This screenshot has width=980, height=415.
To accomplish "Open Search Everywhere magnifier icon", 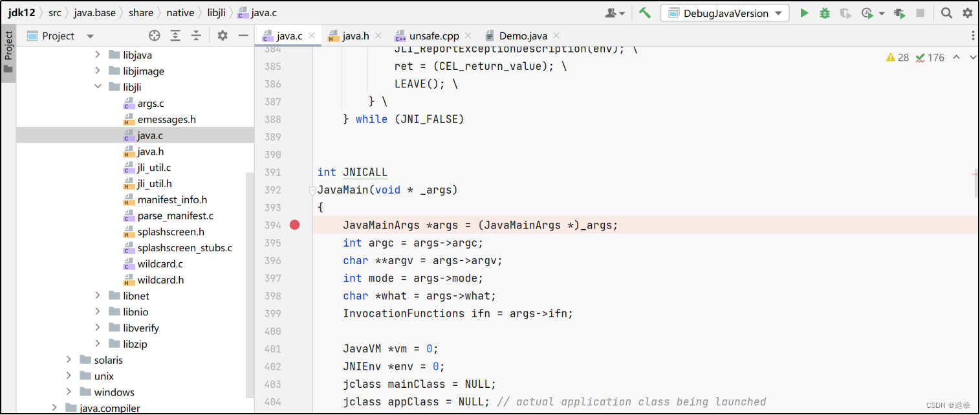I will point(946,13).
